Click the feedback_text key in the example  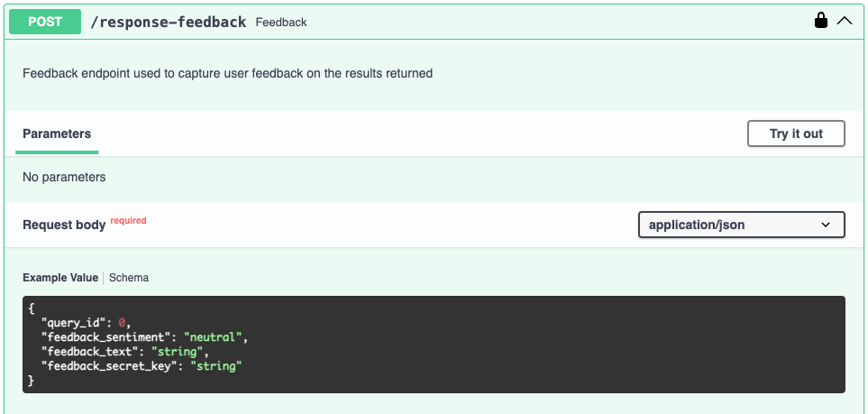92,351
